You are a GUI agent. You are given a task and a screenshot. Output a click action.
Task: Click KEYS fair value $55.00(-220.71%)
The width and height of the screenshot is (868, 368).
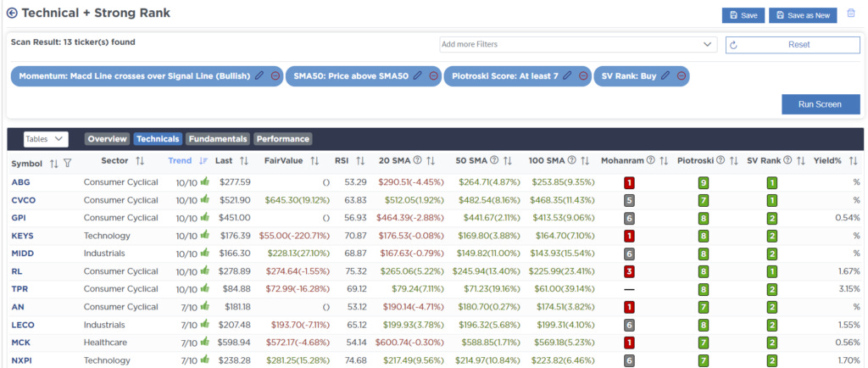pos(294,236)
